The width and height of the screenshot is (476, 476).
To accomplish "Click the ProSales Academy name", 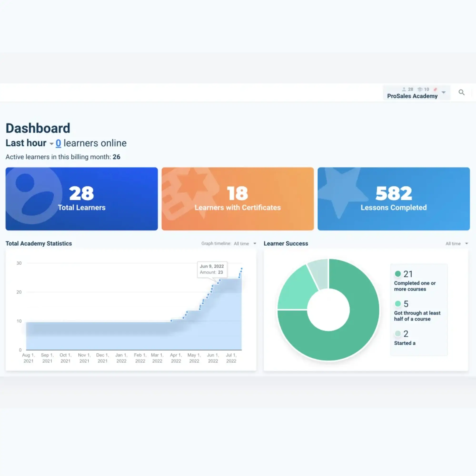I will (412, 96).
